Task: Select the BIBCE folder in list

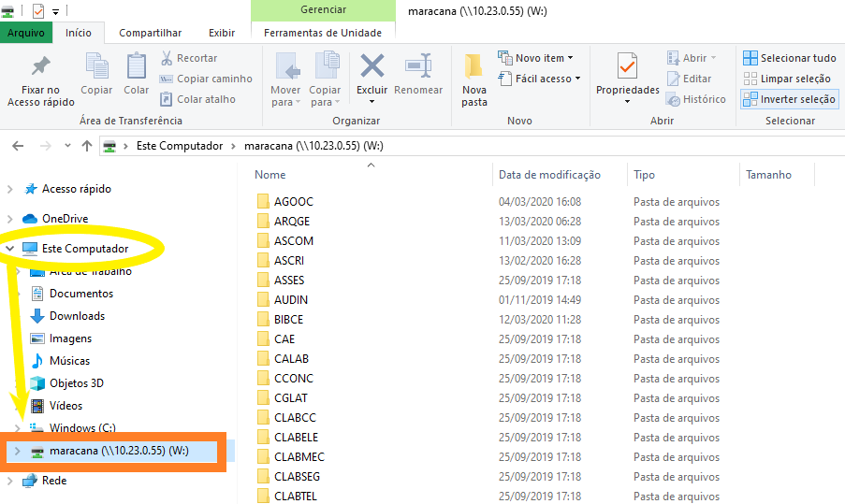Action: pyautogui.click(x=288, y=319)
